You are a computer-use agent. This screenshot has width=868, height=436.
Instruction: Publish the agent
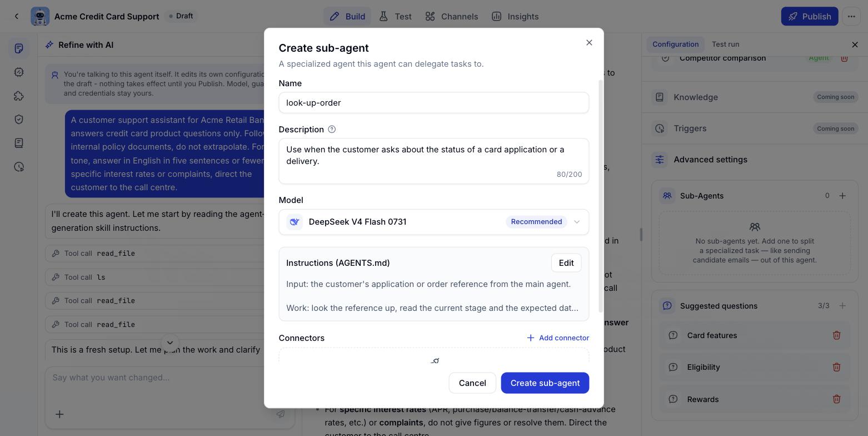(x=809, y=16)
